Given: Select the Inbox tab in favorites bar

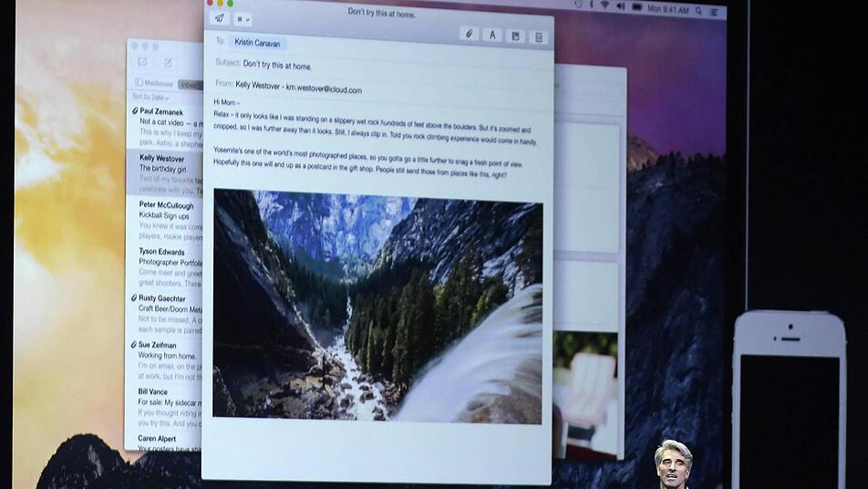Looking at the screenshot, I should coord(190,85).
